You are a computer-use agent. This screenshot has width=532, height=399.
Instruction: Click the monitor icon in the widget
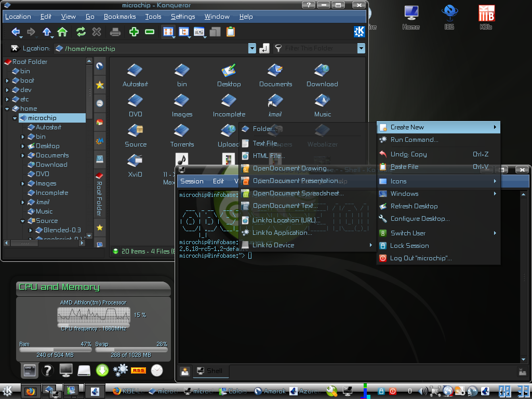point(66,370)
